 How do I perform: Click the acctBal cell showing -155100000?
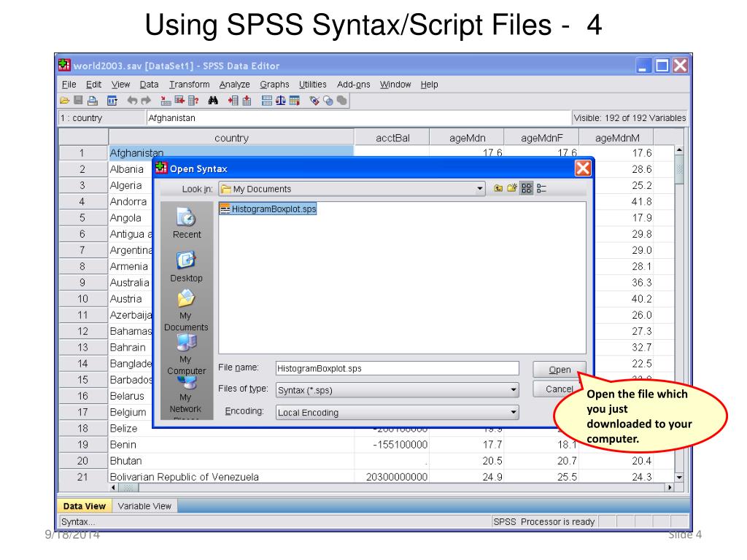(x=392, y=445)
